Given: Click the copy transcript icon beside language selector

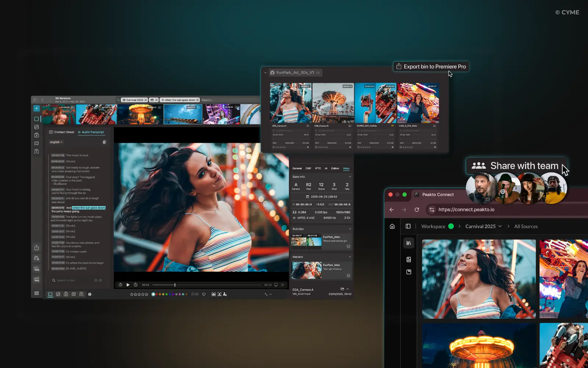Looking at the screenshot, I should (104, 142).
